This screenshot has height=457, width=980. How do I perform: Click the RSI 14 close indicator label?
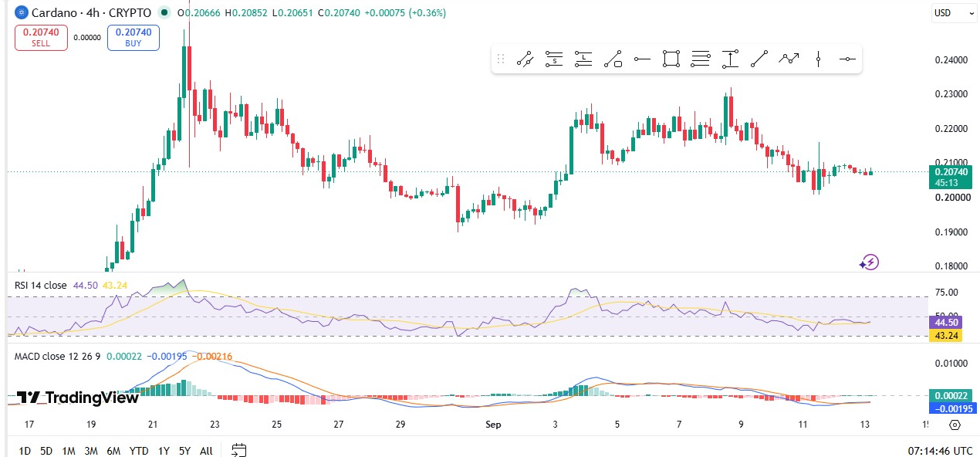tap(41, 286)
